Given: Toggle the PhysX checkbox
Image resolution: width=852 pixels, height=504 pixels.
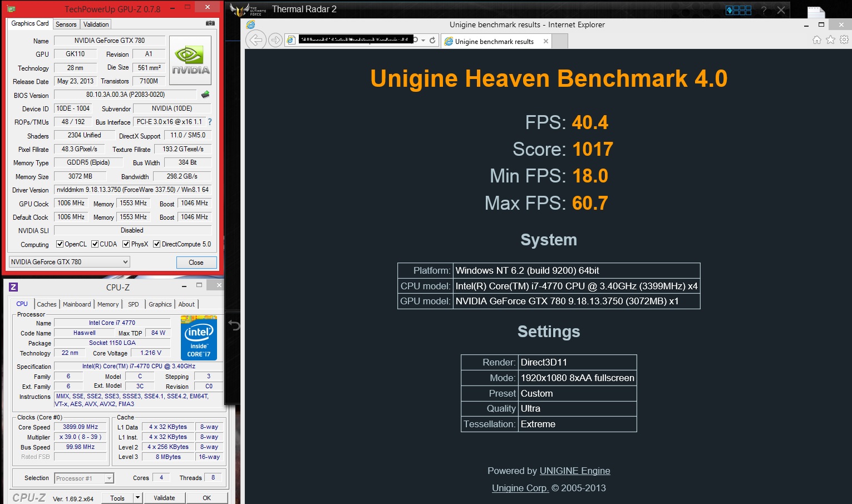Looking at the screenshot, I should (126, 244).
